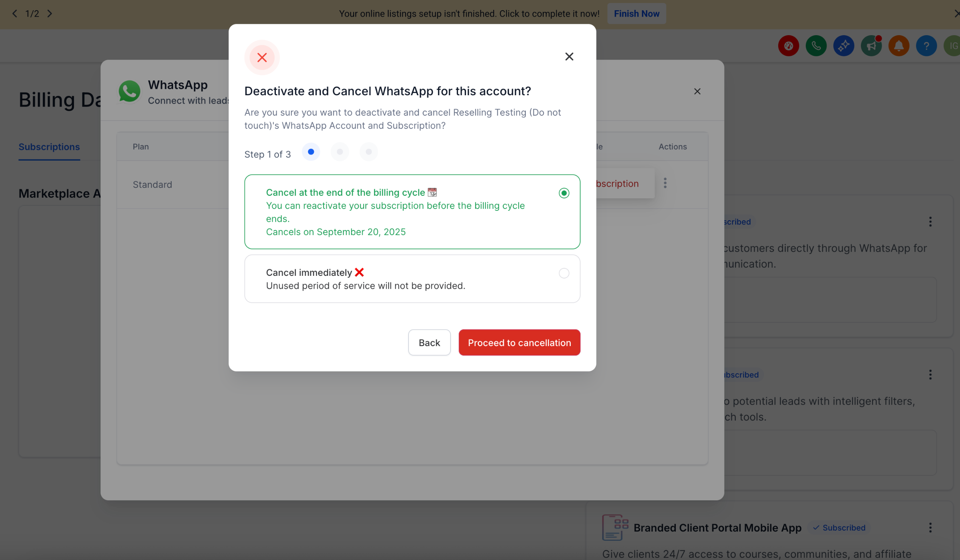This screenshot has height=560, width=960.
Task: Click the '1/2' banner counter
Action: [32, 14]
